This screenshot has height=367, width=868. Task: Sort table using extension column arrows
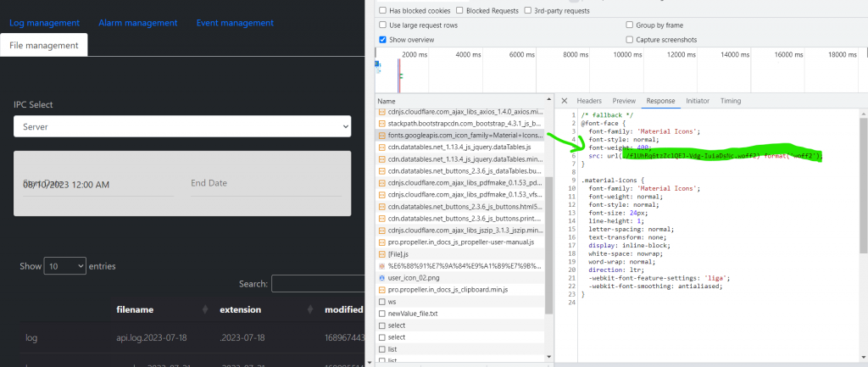tap(310, 309)
